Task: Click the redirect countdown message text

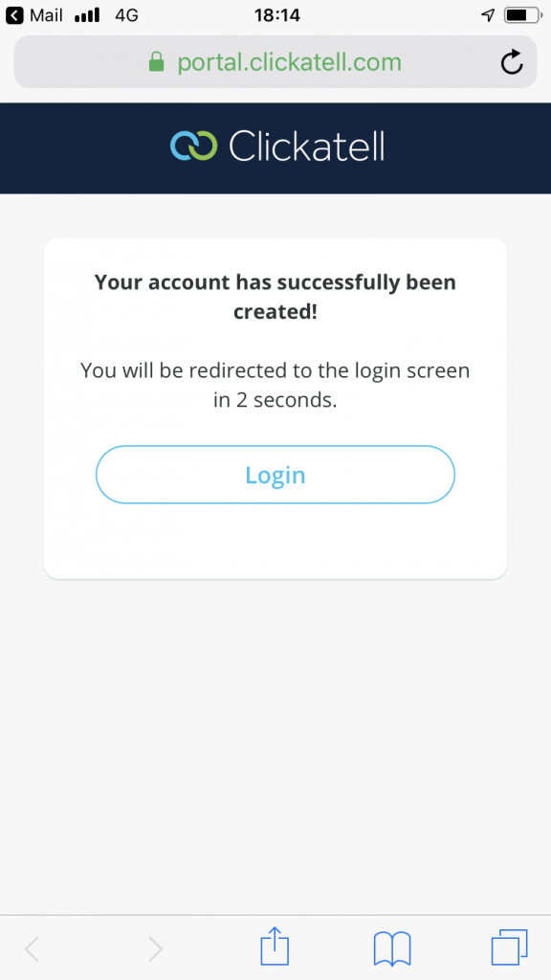Action: point(275,385)
